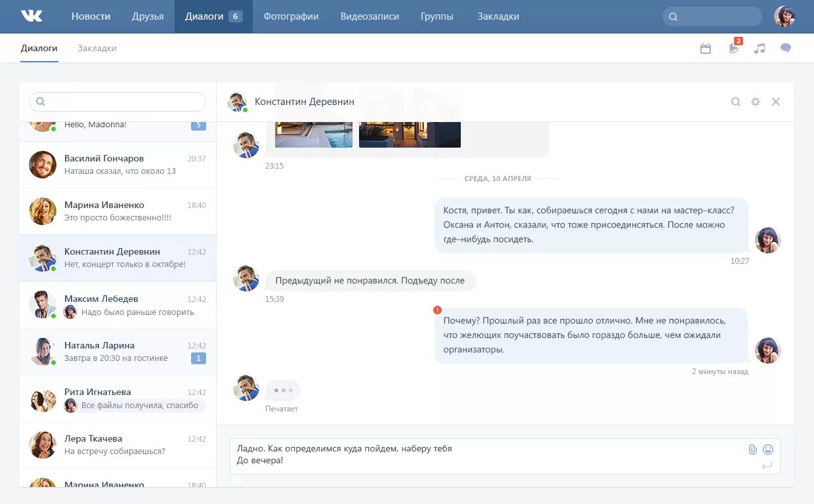Click the red error icon on failed message
The image size is (814, 504).
pos(438,310)
